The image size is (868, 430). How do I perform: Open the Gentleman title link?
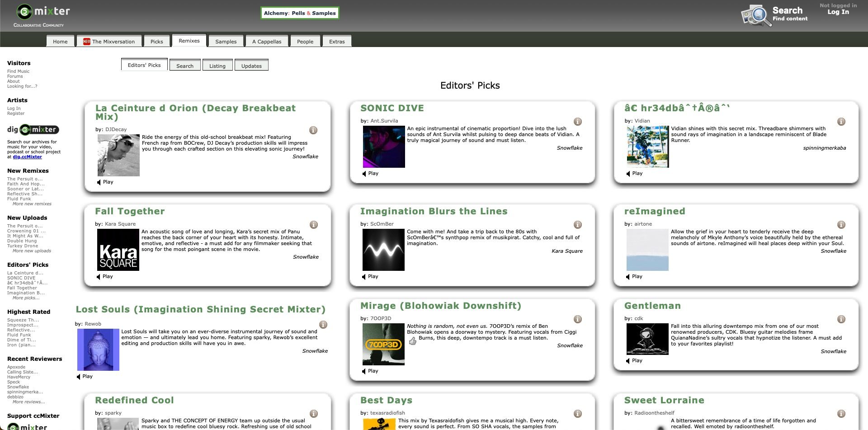point(652,306)
